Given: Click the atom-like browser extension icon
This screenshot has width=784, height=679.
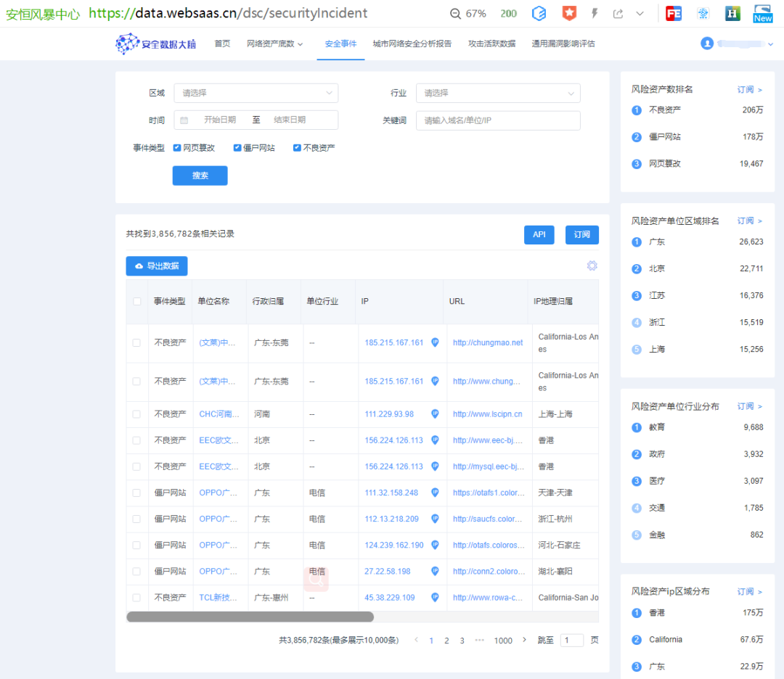Looking at the screenshot, I should (703, 14).
